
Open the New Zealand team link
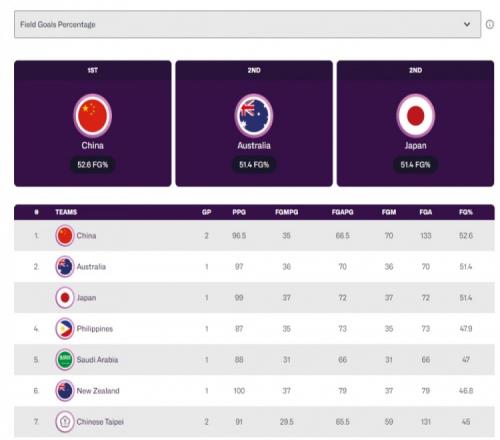click(x=98, y=391)
